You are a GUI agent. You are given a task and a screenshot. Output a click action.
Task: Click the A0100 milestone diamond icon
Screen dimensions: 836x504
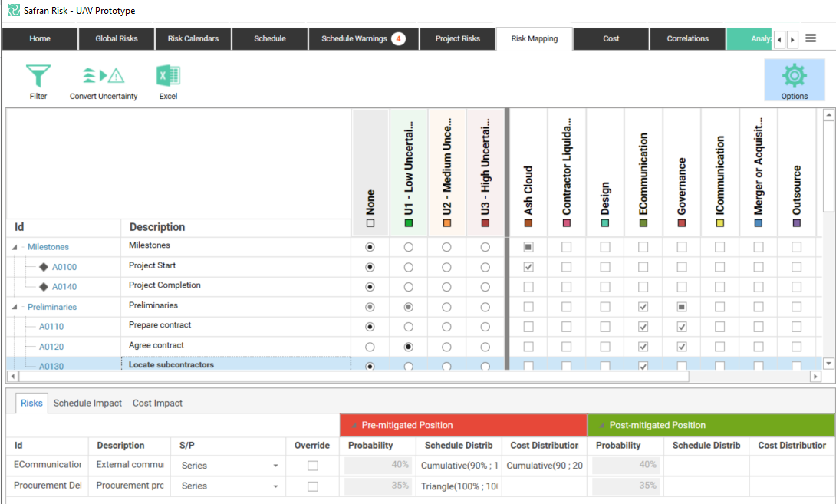click(44, 267)
